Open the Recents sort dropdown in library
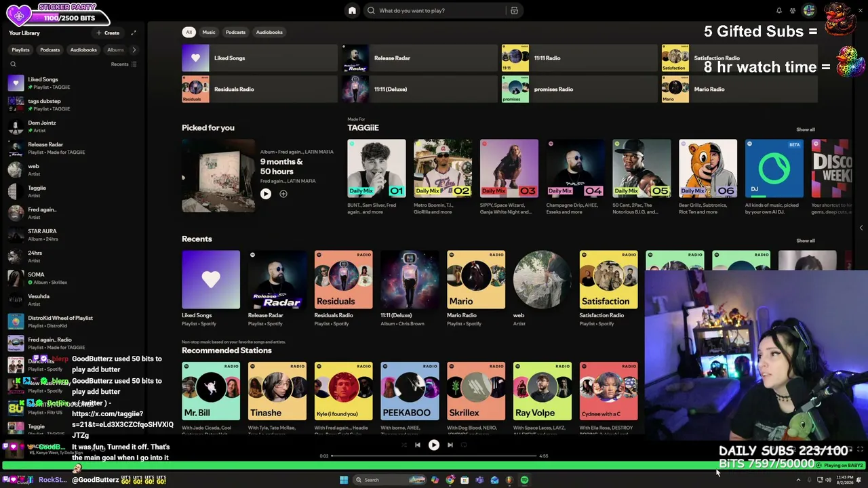This screenshot has width=868, height=488. coord(123,64)
